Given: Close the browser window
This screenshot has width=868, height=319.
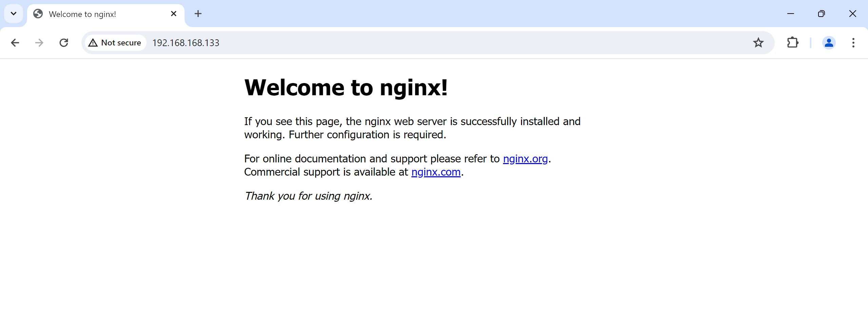Looking at the screenshot, I should [852, 14].
